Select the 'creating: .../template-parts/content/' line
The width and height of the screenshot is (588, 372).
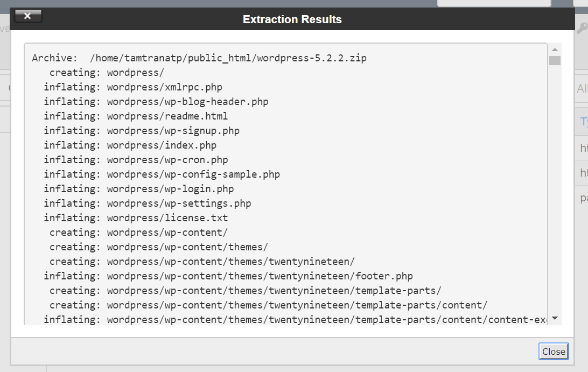click(x=269, y=306)
